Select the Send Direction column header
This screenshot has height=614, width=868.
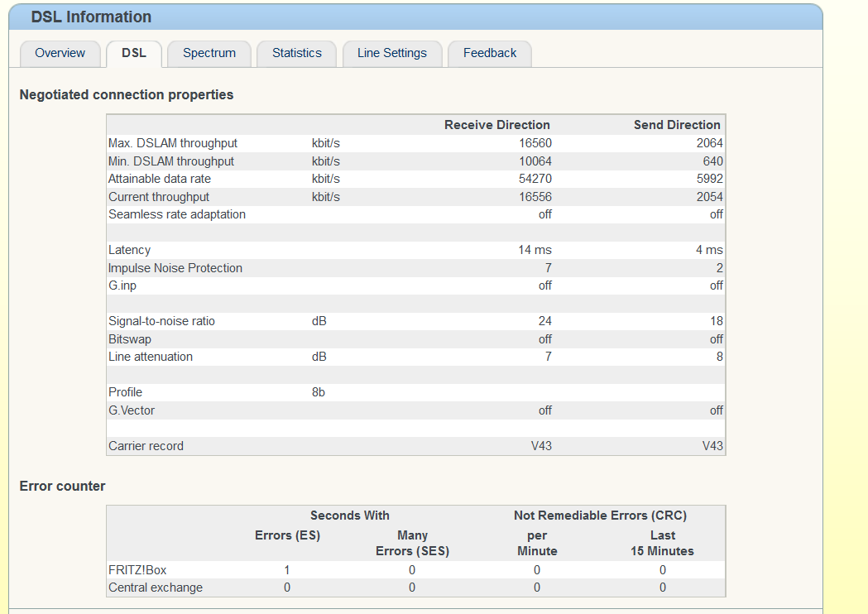point(677,125)
